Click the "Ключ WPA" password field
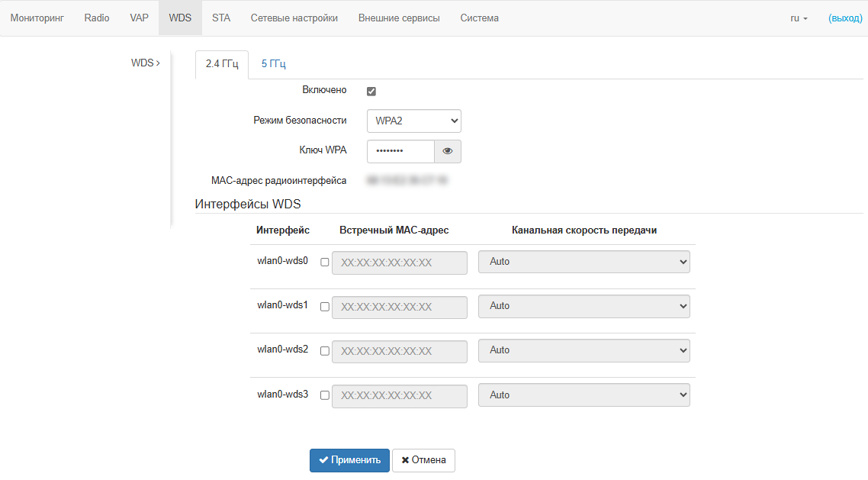This screenshot has width=868, height=480. (400, 151)
